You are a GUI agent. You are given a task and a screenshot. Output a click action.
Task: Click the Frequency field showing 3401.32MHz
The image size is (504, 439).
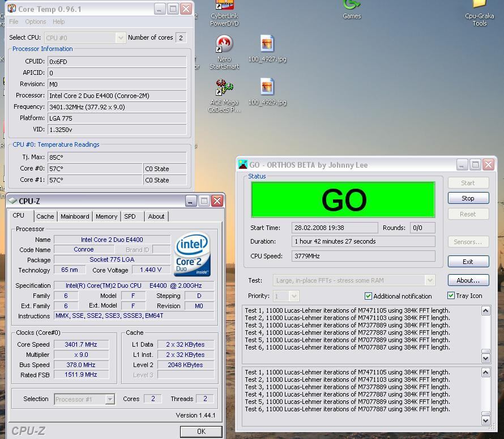click(x=117, y=106)
